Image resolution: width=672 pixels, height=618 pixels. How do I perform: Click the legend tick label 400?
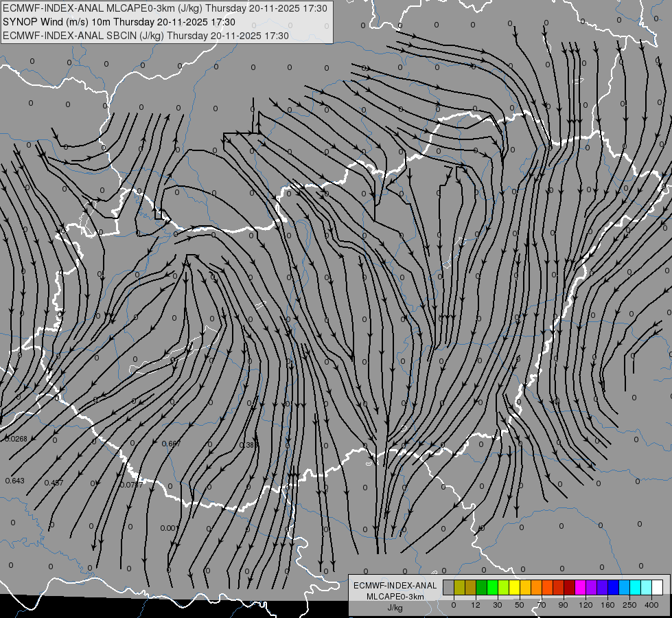click(x=651, y=605)
